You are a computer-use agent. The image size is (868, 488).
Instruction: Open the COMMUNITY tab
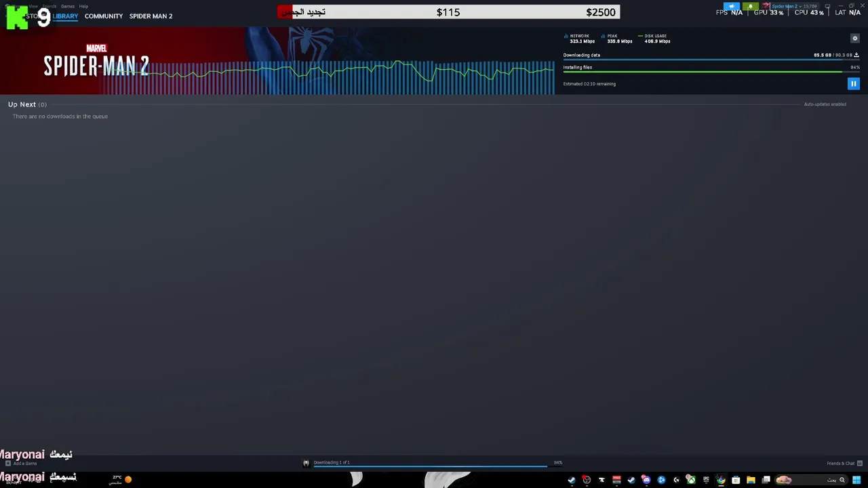coord(104,16)
